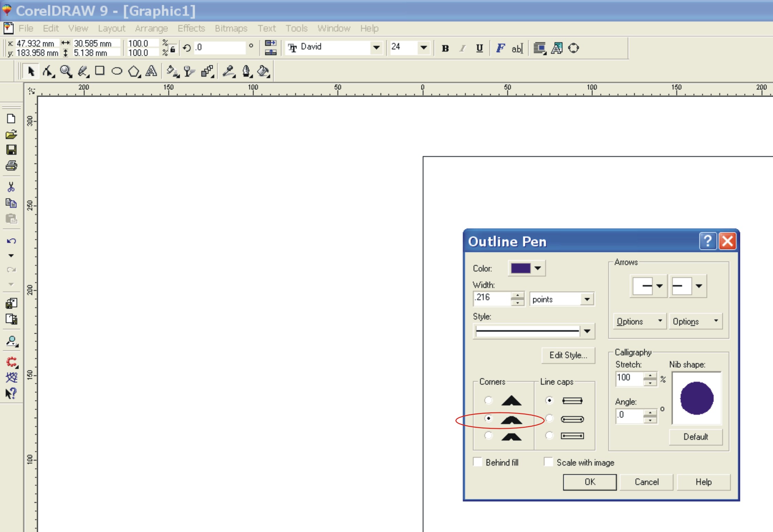Apply bold text formatting
Image resolution: width=773 pixels, height=532 pixels.
(445, 48)
